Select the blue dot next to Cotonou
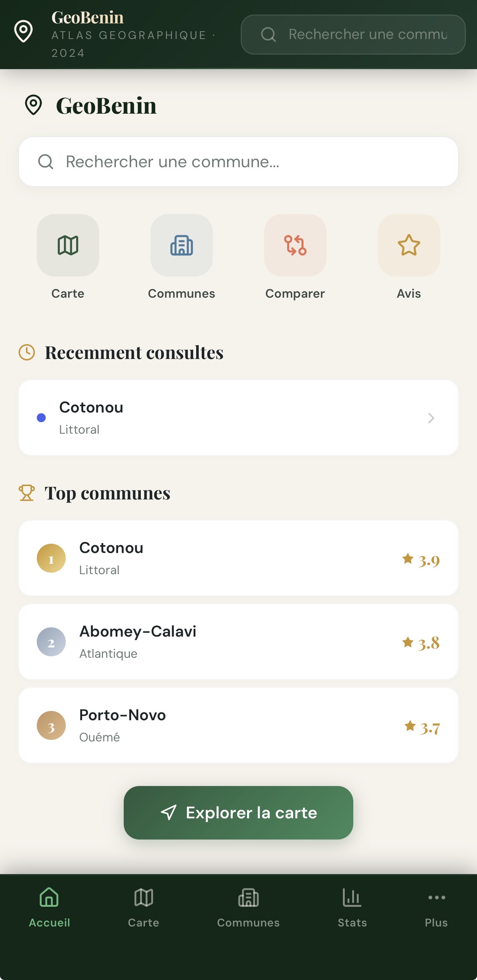The height and width of the screenshot is (980, 477). click(x=41, y=418)
